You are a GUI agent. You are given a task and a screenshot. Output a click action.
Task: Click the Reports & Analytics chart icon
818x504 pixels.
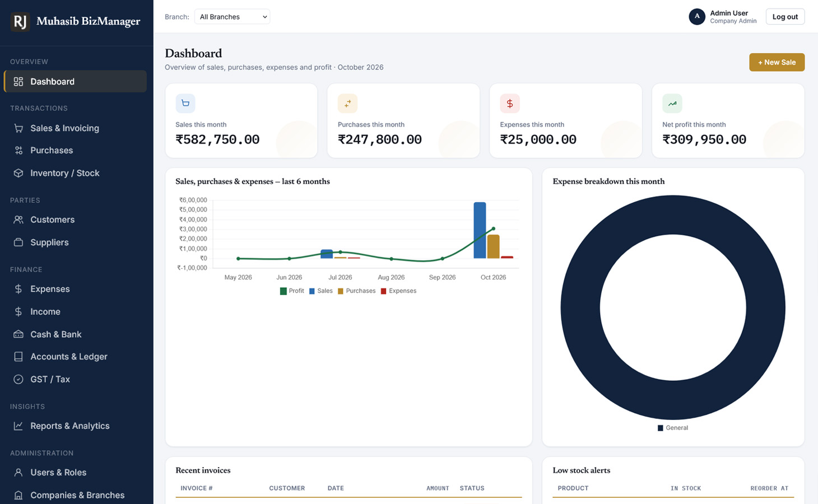[x=18, y=426]
